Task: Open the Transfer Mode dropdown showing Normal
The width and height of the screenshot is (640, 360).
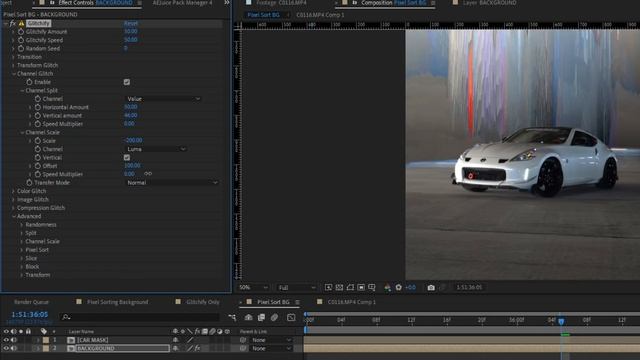Action: point(171,182)
